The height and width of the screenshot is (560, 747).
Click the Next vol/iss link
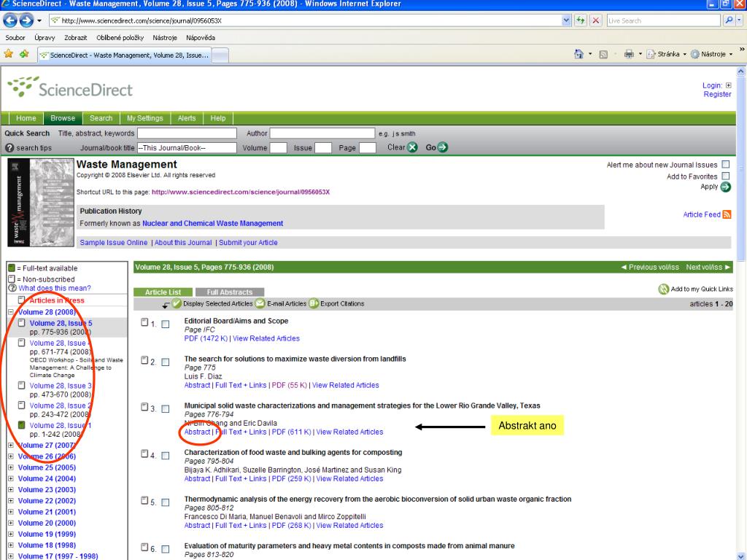tap(708, 267)
